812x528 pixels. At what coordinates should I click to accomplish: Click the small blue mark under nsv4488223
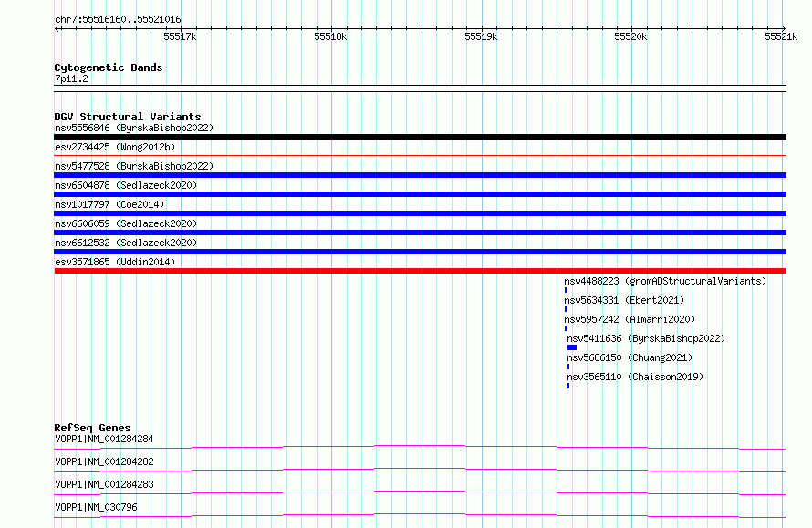tap(566, 290)
